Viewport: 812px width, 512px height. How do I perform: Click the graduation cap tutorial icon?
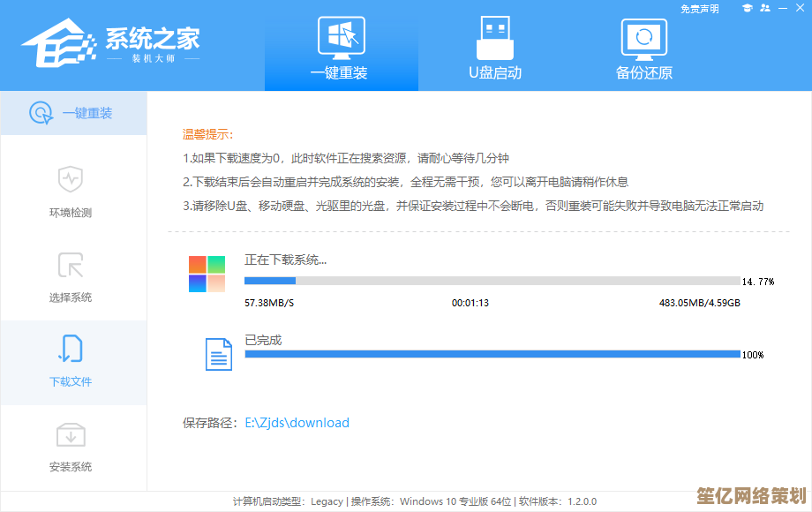(x=747, y=9)
